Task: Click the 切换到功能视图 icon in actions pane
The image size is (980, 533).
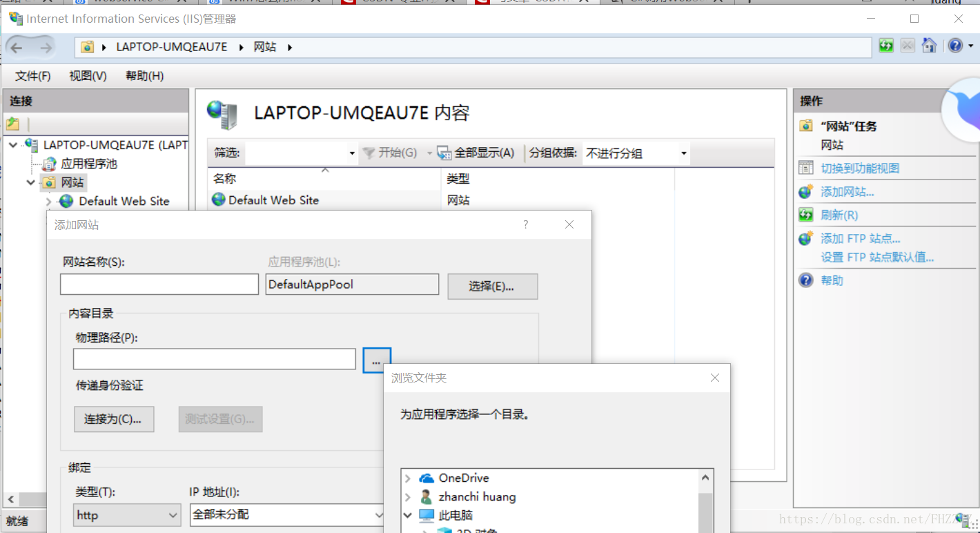Action: coord(805,168)
